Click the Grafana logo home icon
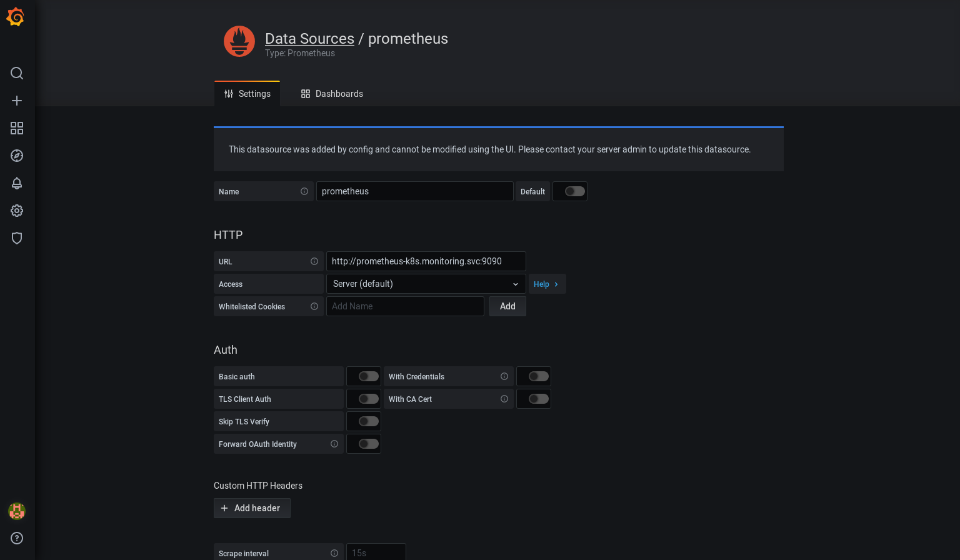Viewport: 960px width, 560px height. (15, 17)
